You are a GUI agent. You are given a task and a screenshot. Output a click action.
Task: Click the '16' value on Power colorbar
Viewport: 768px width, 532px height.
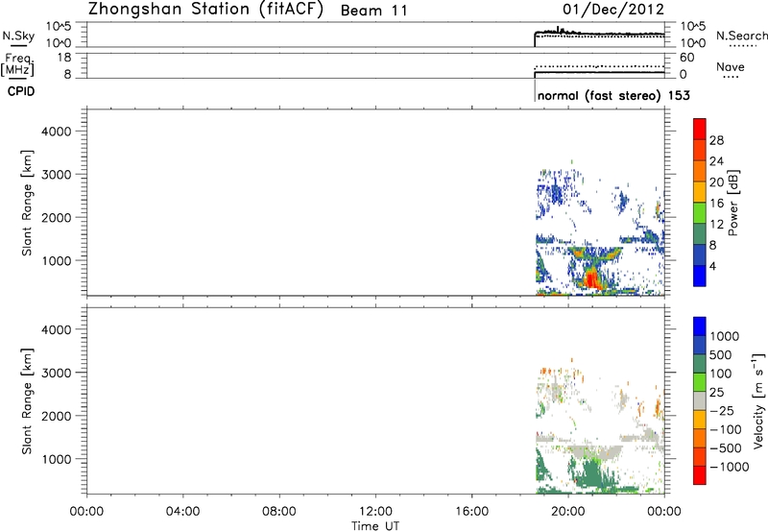coord(716,204)
